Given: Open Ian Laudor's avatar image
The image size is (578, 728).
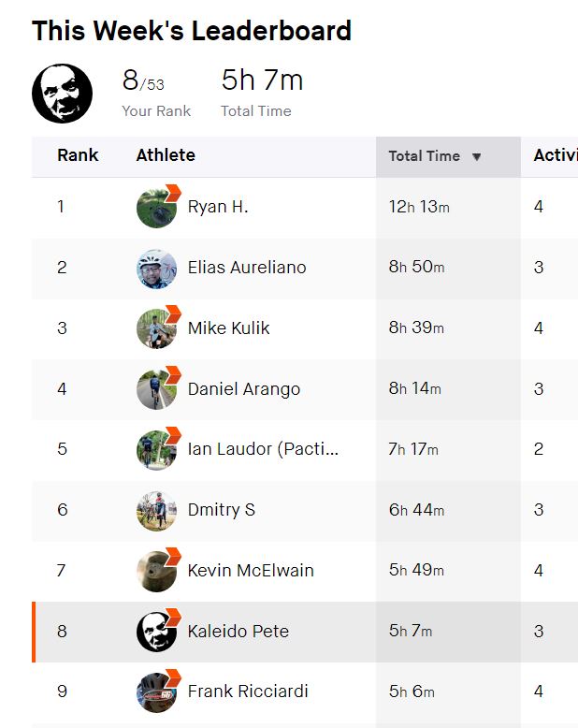Looking at the screenshot, I should tap(157, 450).
